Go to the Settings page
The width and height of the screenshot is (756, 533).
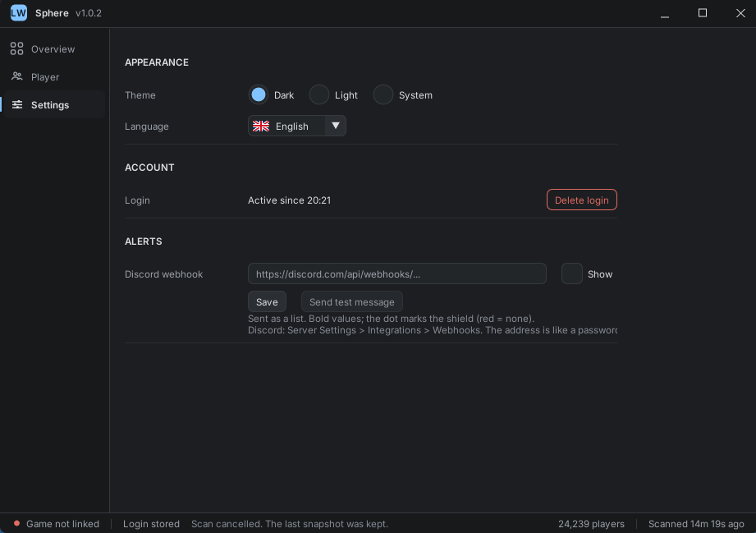point(54,104)
